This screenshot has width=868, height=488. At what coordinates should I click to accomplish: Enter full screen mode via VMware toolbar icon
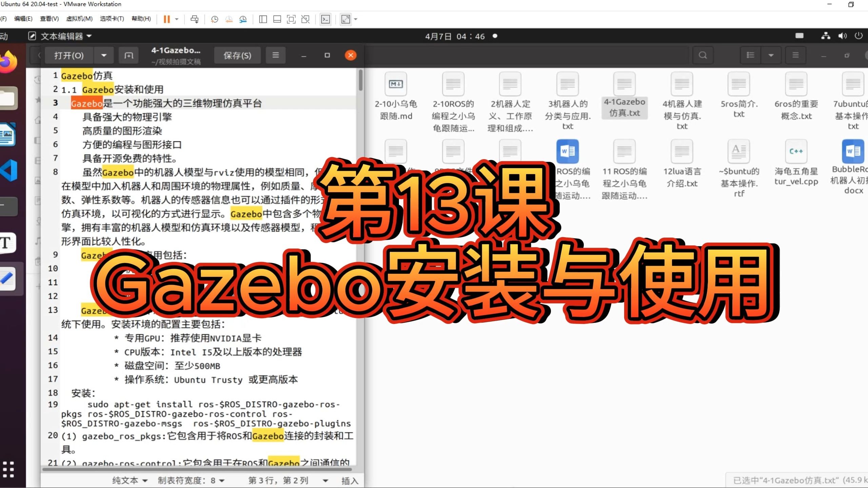point(291,19)
